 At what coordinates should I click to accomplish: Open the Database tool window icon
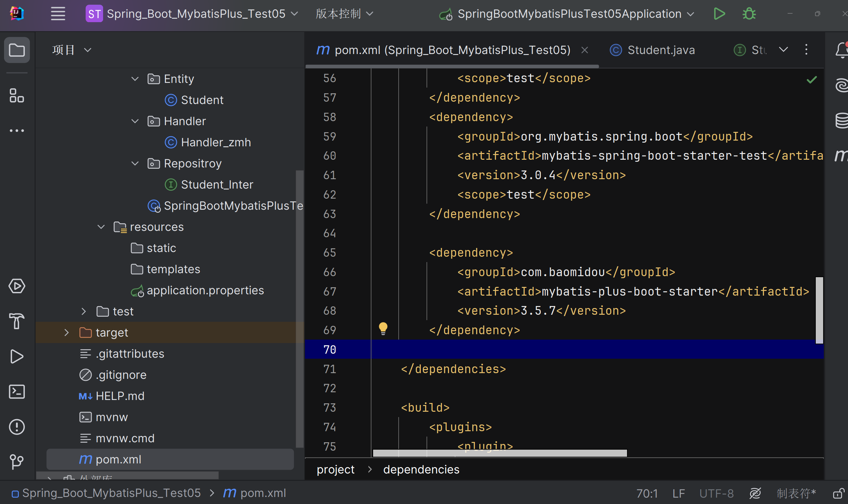pyautogui.click(x=842, y=120)
